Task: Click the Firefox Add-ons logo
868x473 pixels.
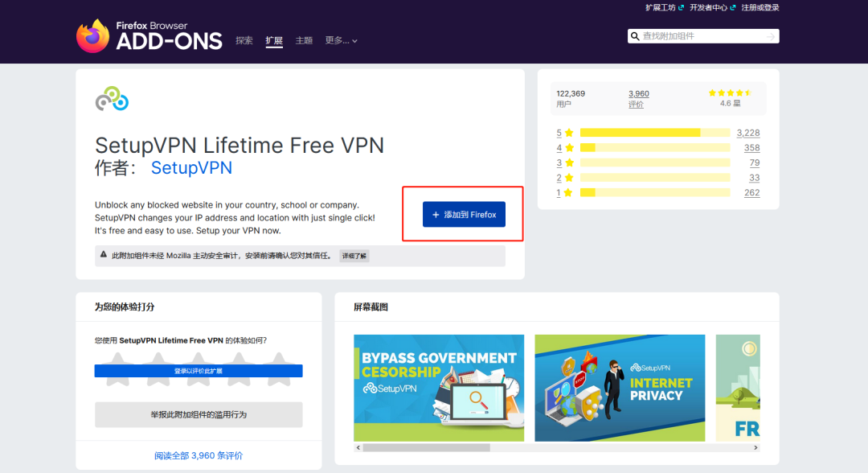Action: [149, 35]
